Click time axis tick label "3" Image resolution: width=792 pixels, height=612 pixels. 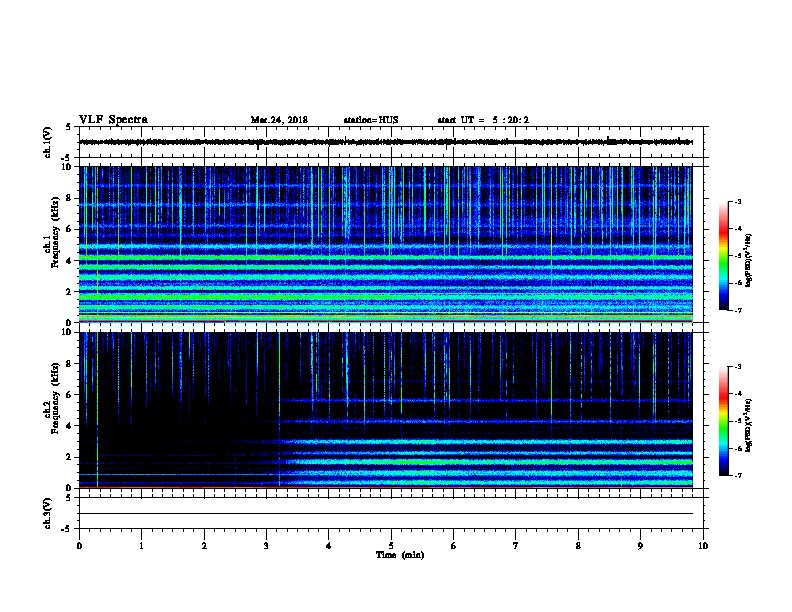coord(266,546)
